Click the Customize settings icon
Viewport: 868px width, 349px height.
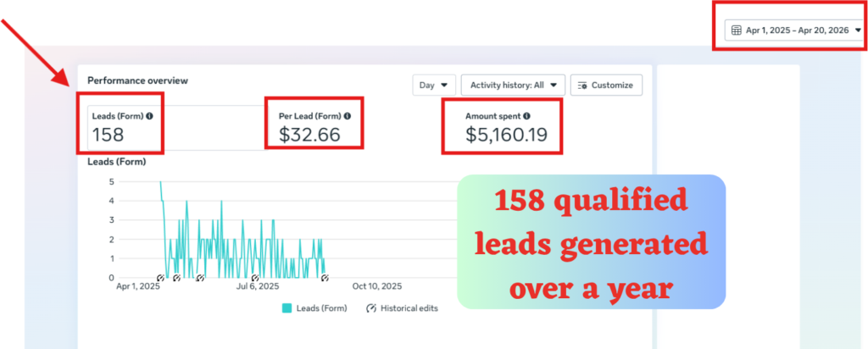(581, 86)
